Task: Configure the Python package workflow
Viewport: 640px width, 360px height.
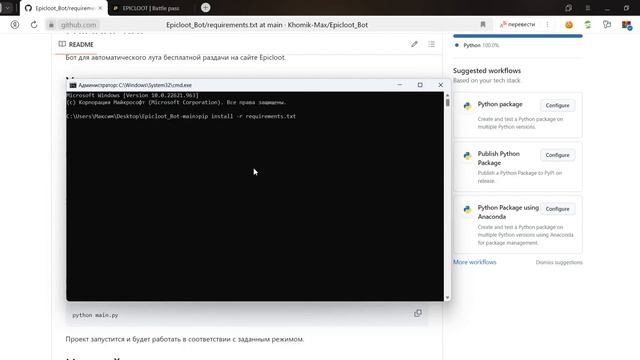Action: (558, 105)
